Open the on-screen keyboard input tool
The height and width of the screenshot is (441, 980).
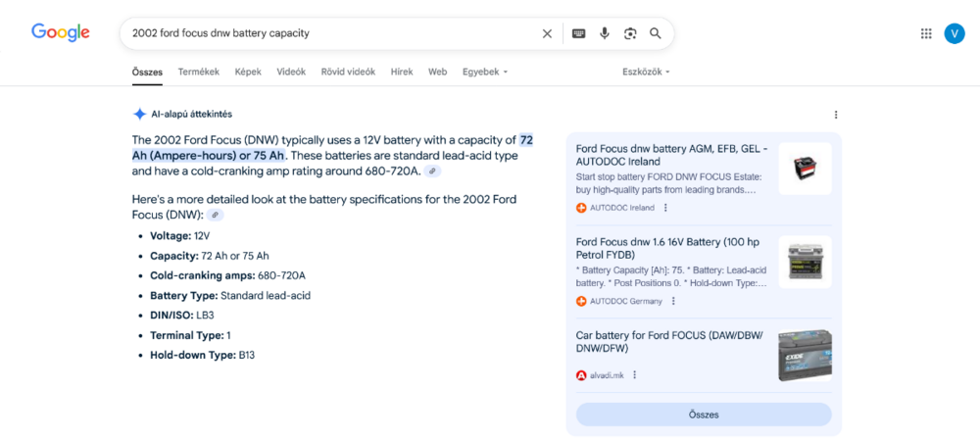pos(579,33)
